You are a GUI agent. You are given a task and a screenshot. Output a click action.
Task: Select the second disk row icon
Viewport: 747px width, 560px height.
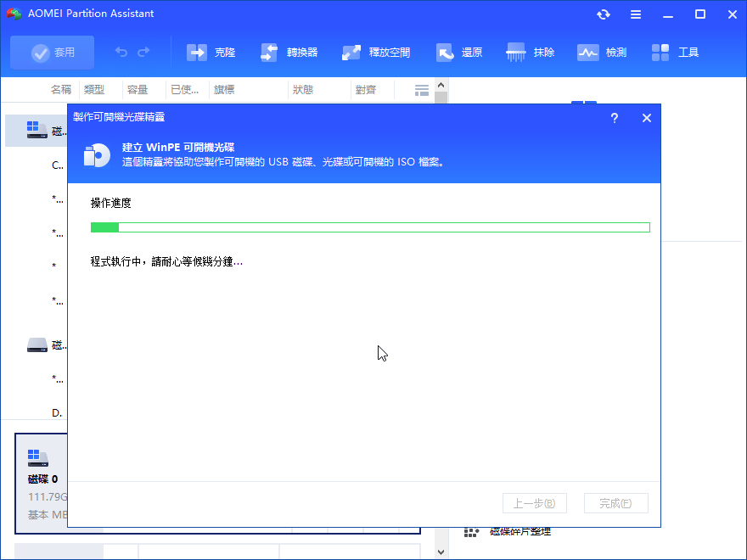pos(37,344)
